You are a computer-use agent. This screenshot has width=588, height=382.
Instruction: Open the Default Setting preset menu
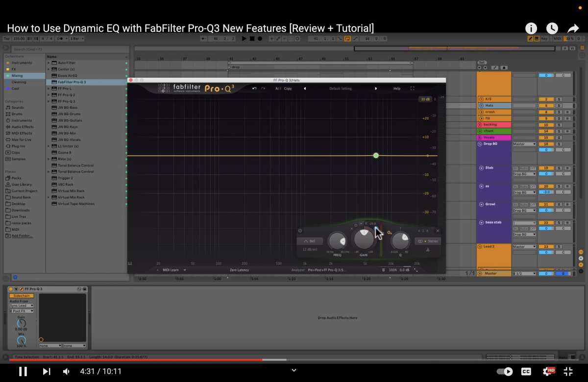340,89
